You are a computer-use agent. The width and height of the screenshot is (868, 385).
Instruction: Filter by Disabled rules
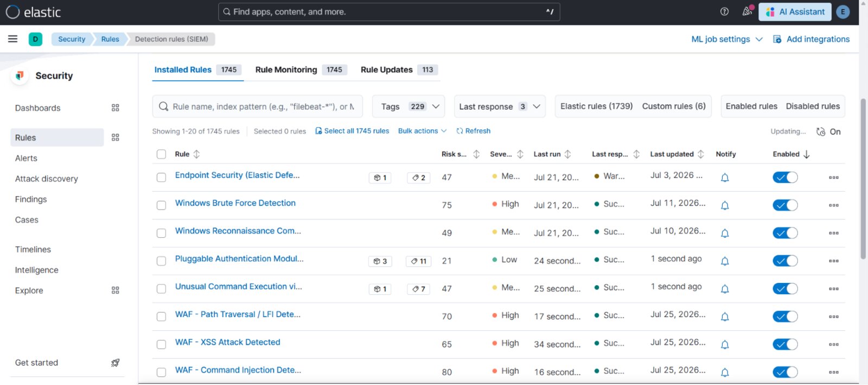[813, 106]
